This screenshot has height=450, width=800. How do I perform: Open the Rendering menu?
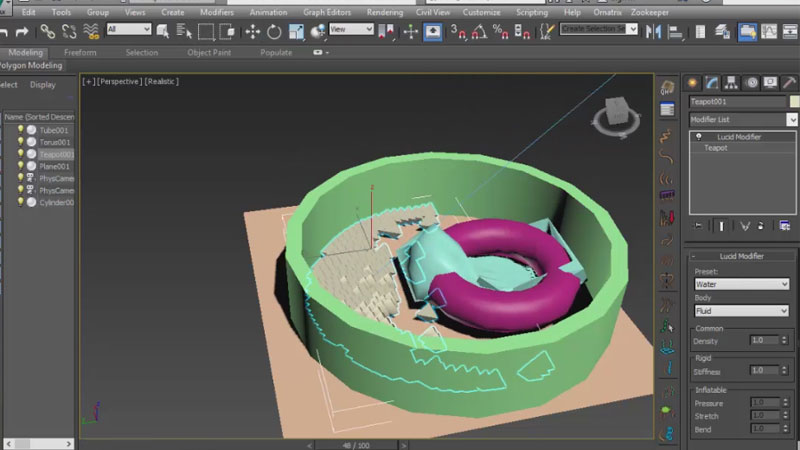point(385,12)
